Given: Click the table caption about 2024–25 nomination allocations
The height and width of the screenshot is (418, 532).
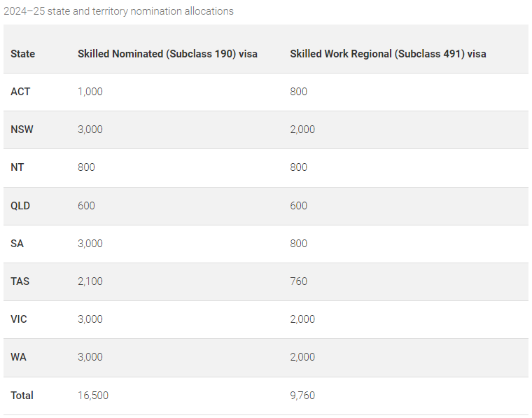Looking at the screenshot, I should click(x=119, y=11).
